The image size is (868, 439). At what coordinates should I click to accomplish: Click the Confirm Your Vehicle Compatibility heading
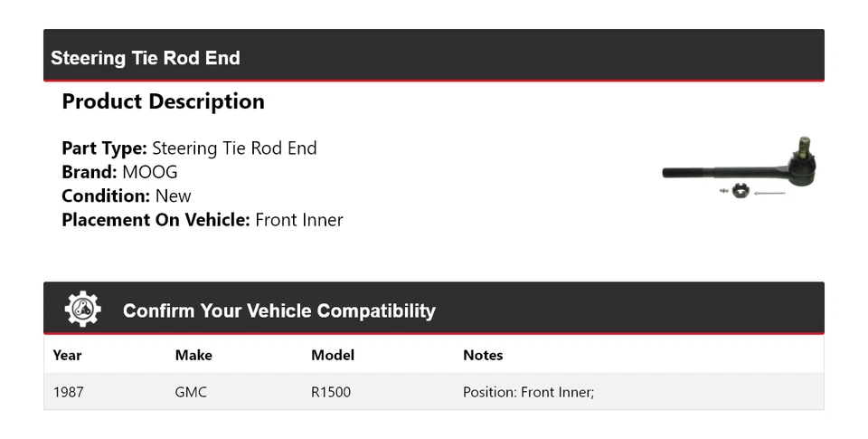[278, 310]
